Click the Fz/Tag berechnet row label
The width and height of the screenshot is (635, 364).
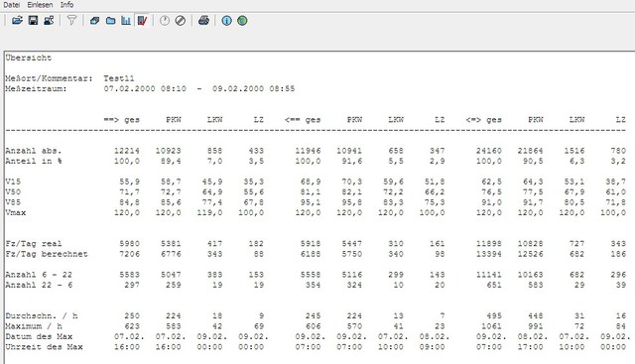click(x=47, y=254)
